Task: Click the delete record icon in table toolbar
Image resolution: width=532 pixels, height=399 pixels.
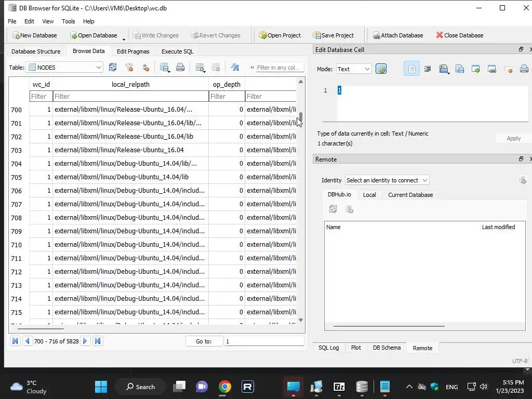Action: [x=216, y=67]
